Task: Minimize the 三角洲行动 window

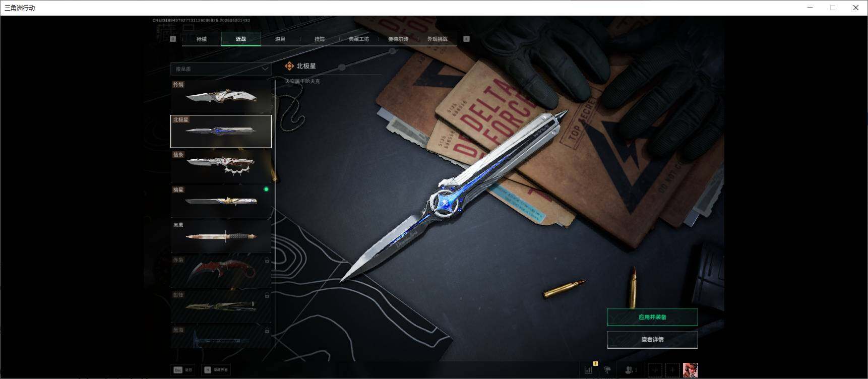Action: 810,8
